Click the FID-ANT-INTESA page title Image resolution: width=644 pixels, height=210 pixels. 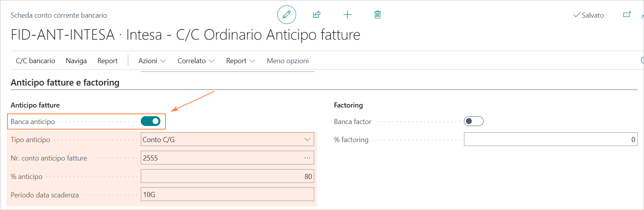[185, 35]
